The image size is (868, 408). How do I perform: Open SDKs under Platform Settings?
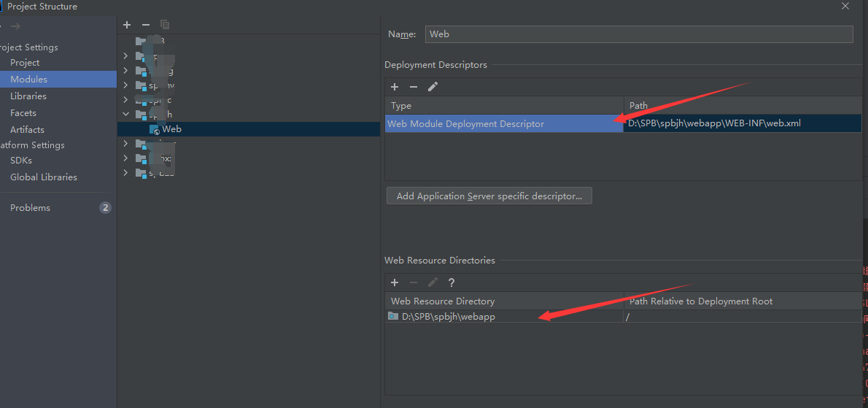(x=21, y=160)
